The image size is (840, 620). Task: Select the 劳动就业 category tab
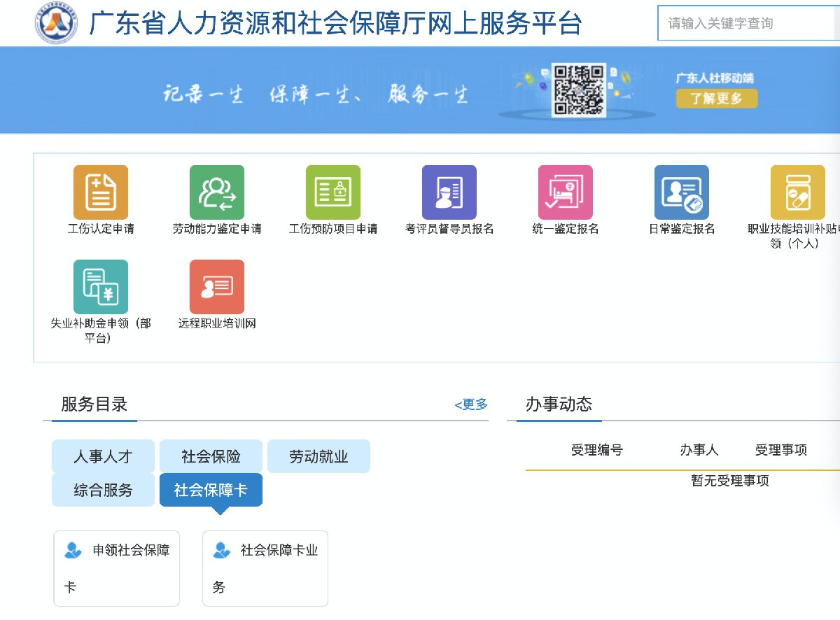pyautogui.click(x=318, y=456)
